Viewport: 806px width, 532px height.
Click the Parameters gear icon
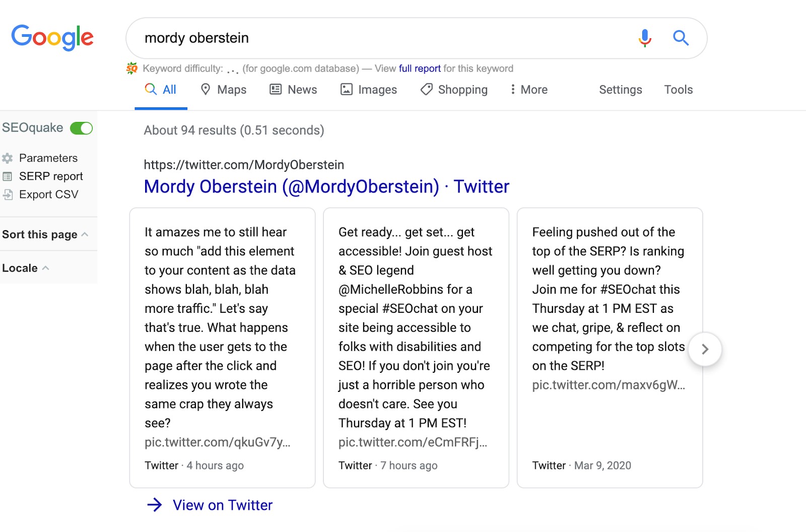tap(8, 158)
